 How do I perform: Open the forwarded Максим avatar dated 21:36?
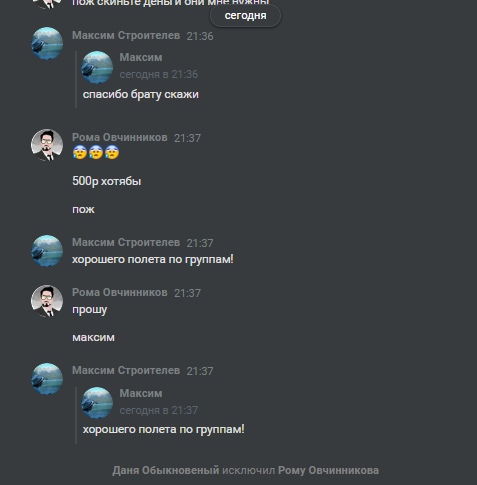click(97, 67)
